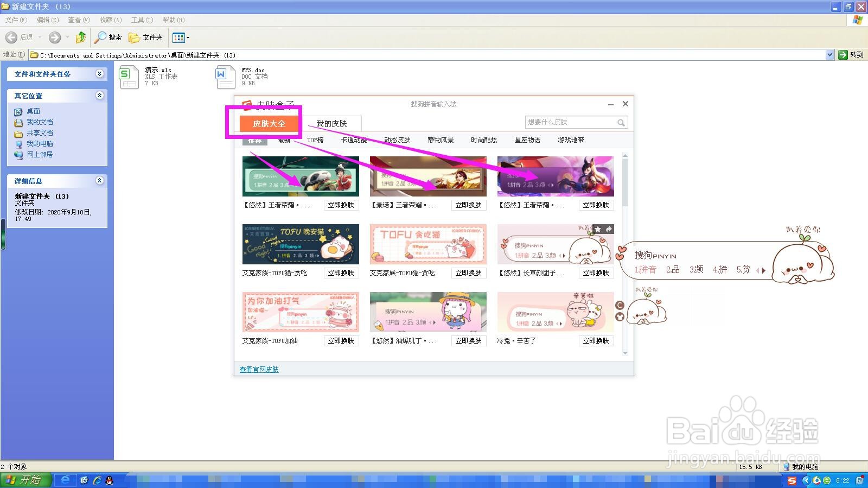This screenshot has height=488, width=868.
Task: Click the skin list scrollbar down arrow
Action: pos(625,353)
